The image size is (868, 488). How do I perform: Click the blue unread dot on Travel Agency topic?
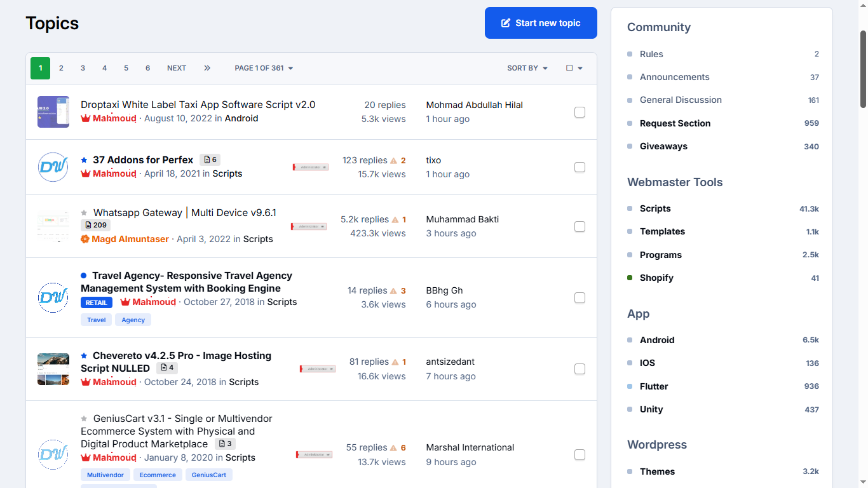click(x=84, y=276)
